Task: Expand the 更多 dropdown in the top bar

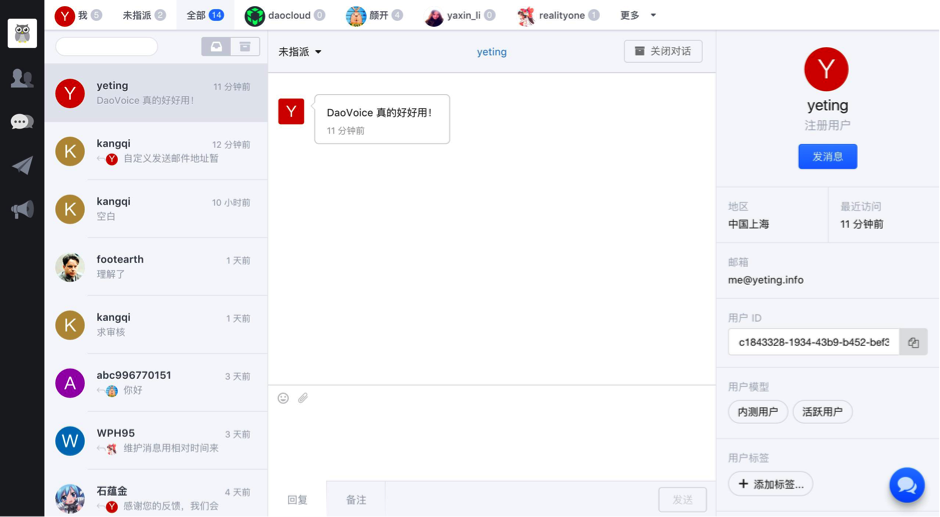Action: (x=638, y=16)
